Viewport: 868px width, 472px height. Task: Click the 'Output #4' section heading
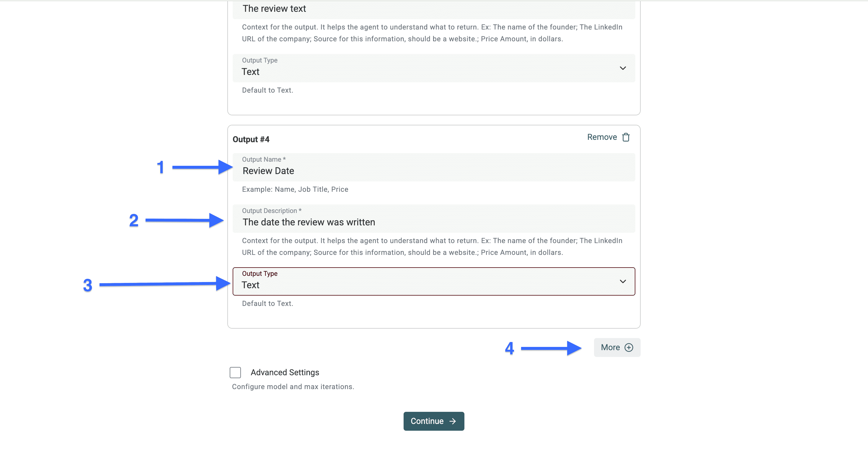click(251, 139)
